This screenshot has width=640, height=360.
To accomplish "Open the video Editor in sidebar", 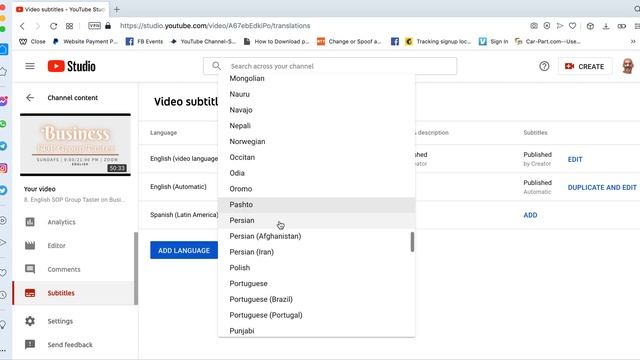I will pyautogui.click(x=56, y=246).
